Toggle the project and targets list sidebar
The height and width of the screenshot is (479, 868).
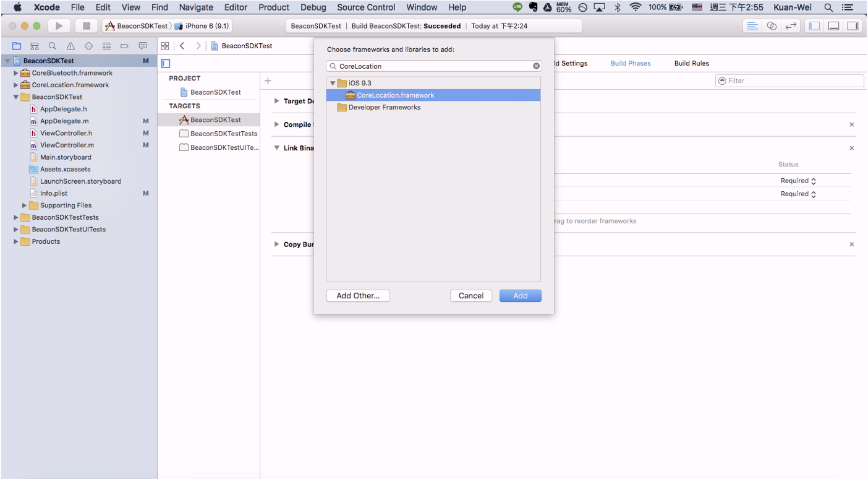[166, 64]
